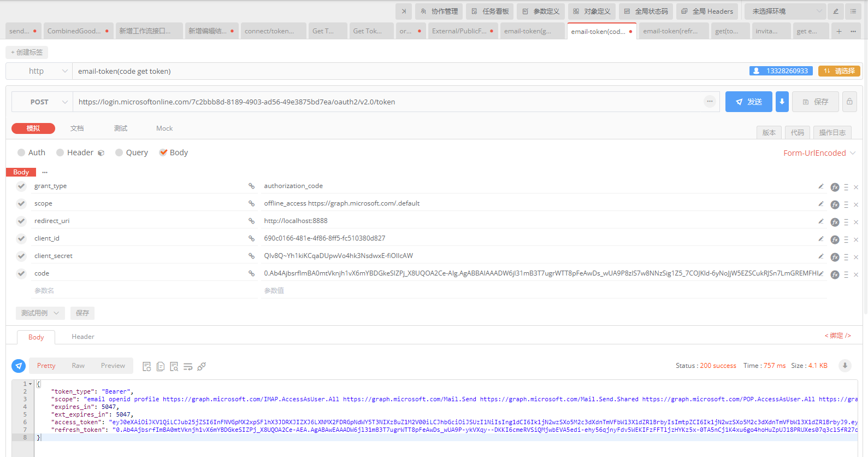Open URL more options ellipsis
868x457 pixels.
(x=710, y=101)
